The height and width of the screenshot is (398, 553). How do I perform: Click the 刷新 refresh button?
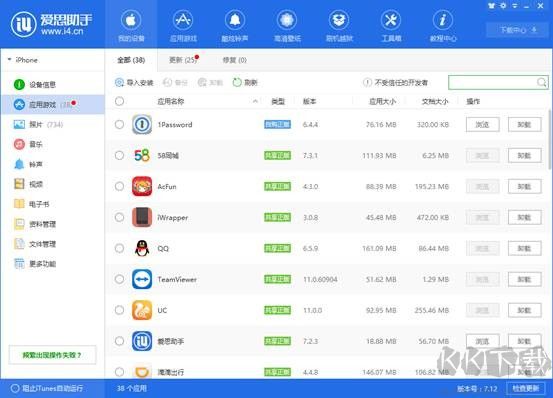pyautogui.click(x=245, y=82)
